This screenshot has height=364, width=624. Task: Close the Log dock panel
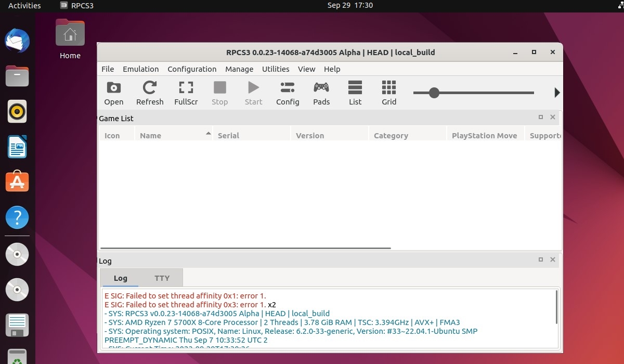click(553, 259)
